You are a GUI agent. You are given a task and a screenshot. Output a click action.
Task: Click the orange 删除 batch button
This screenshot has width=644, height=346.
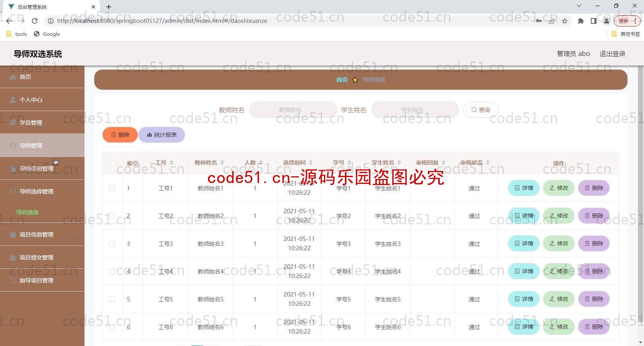pyautogui.click(x=120, y=135)
